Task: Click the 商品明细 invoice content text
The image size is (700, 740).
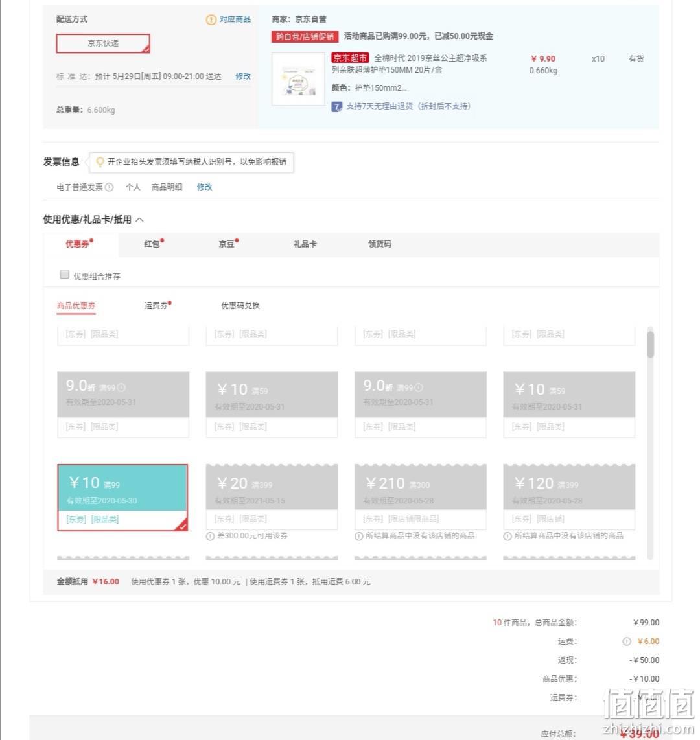Action: click(x=167, y=187)
